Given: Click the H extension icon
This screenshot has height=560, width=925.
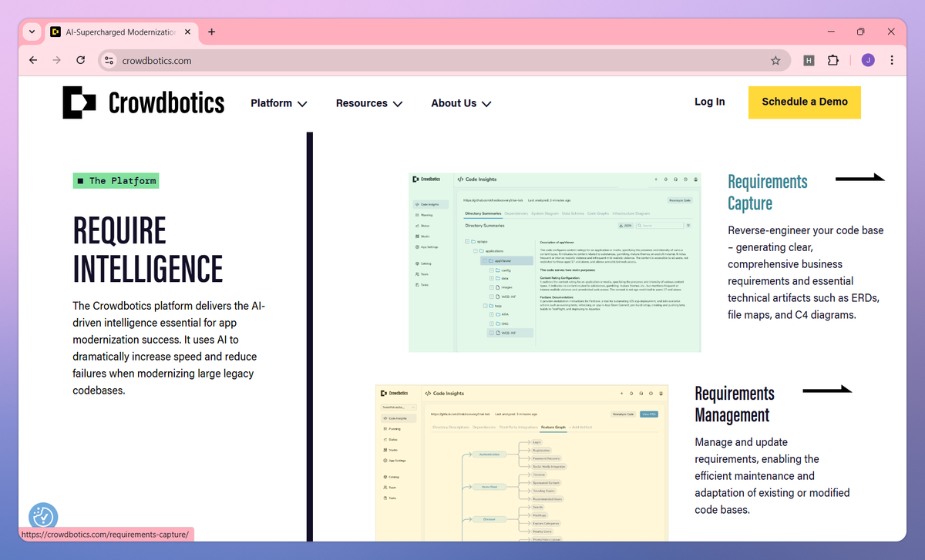Looking at the screenshot, I should coord(809,60).
